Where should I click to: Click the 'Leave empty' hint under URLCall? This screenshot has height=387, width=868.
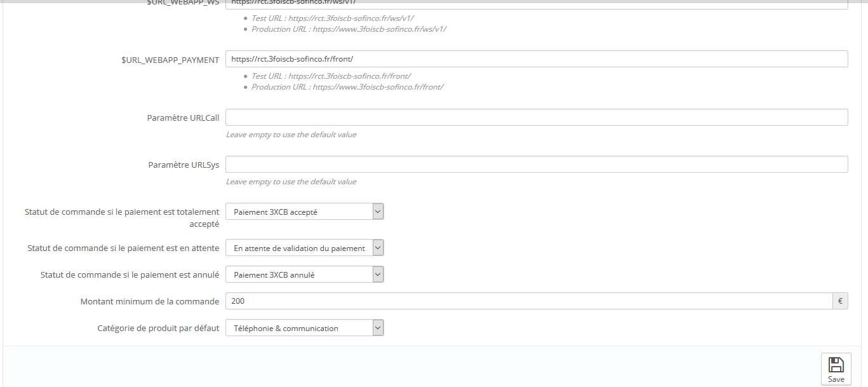(x=291, y=135)
